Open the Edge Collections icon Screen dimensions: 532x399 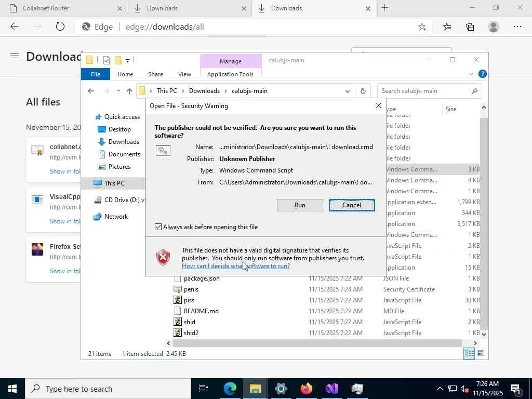tap(470, 27)
